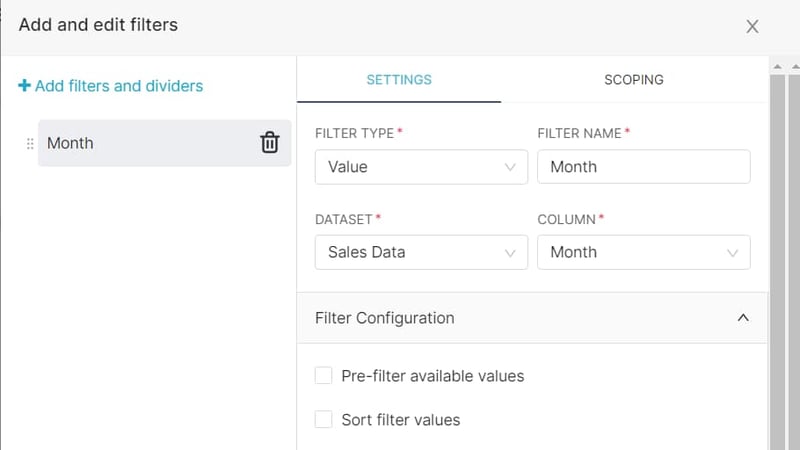Grab the drag handle beside Month filter
Viewport: 800px width, 450px height.
point(30,143)
